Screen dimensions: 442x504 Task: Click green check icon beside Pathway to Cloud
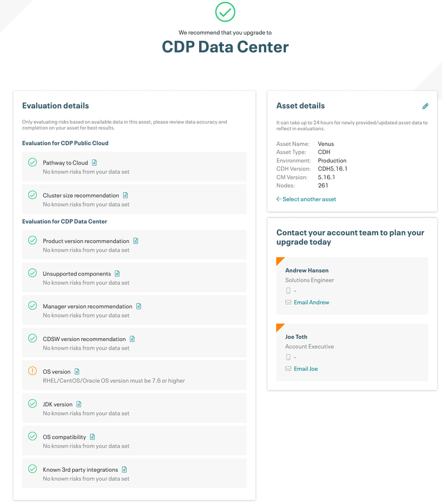tap(32, 162)
